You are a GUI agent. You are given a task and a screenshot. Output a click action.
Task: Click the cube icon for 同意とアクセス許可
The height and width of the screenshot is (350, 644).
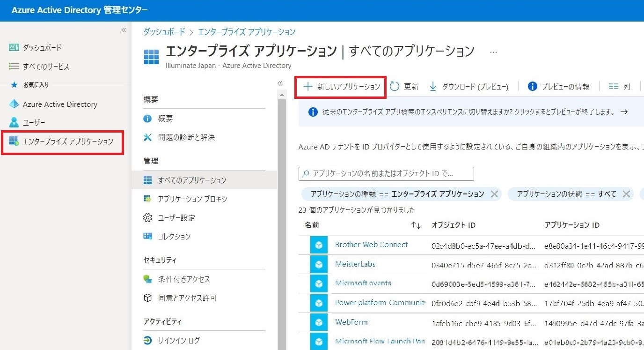147,298
